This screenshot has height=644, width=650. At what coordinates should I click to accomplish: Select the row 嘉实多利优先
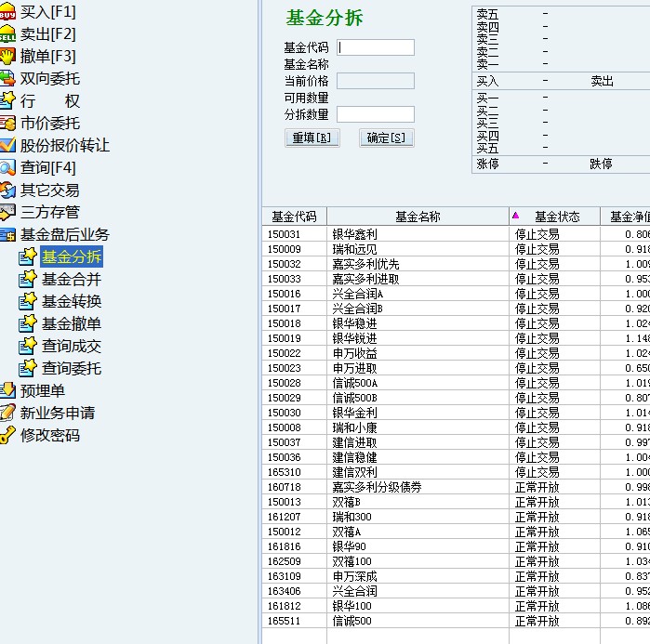pyautogui.click(x=456, y=264)
